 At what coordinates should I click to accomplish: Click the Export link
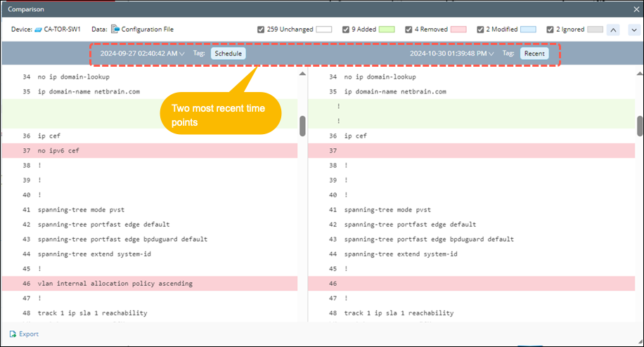click(29, 334)
